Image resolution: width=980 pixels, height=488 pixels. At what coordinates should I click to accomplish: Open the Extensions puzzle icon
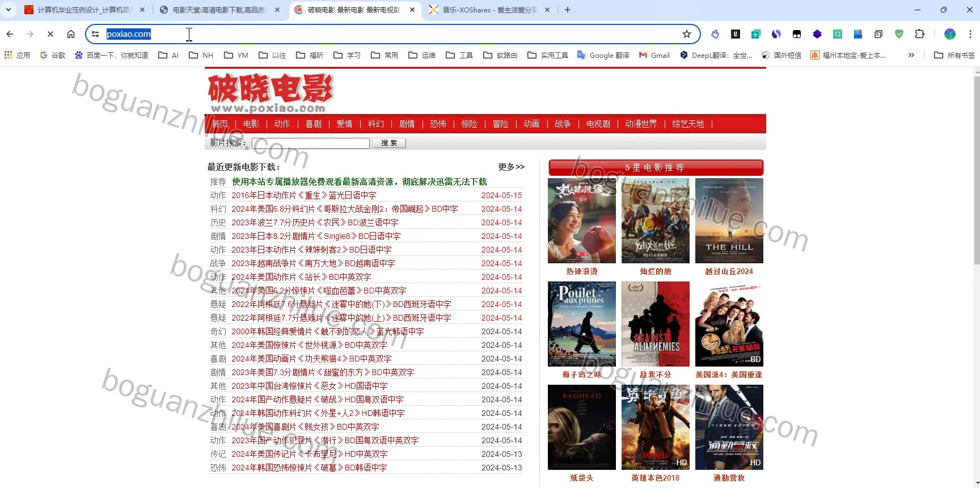coord(920,34)
